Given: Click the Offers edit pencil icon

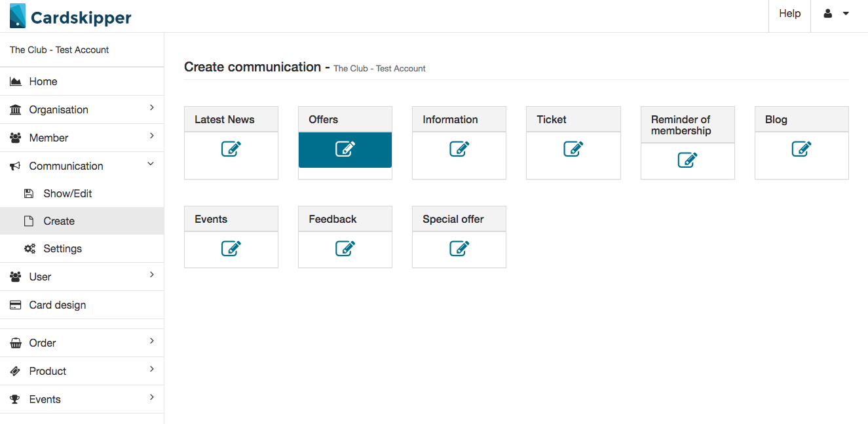Looking at the screenshot, I should pyautogui.click(x=345, y=149).
